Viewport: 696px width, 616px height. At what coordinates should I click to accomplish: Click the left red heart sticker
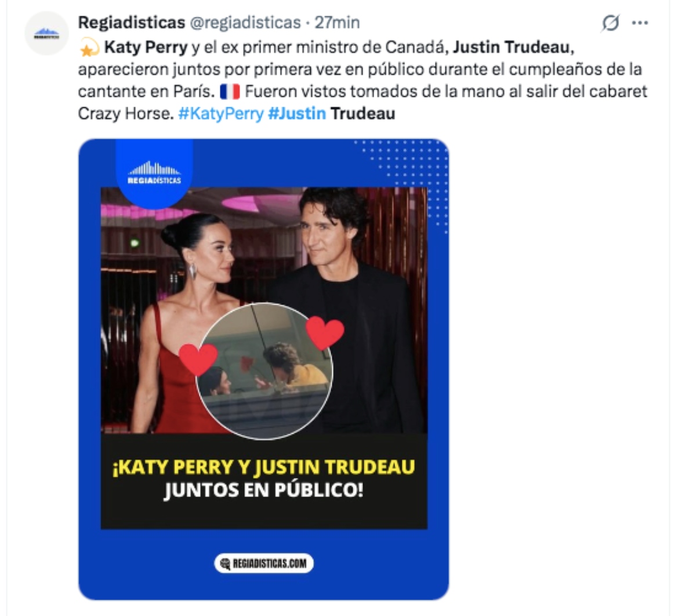[198, 359]
